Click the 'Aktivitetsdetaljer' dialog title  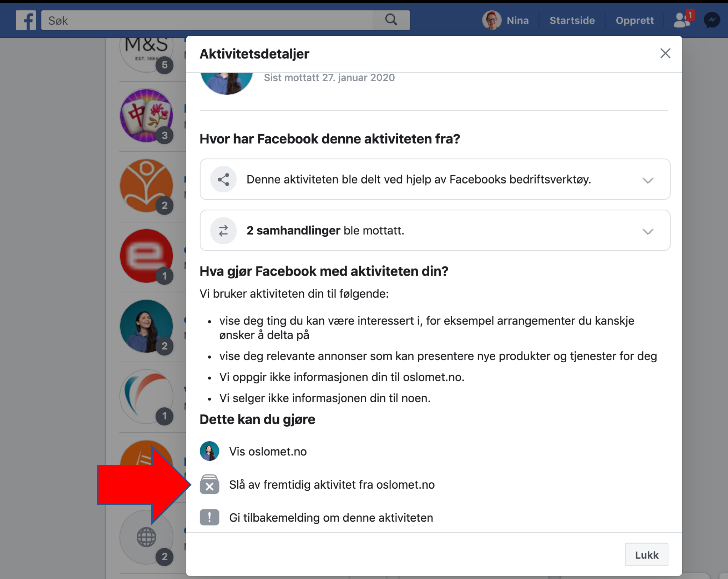254,54
